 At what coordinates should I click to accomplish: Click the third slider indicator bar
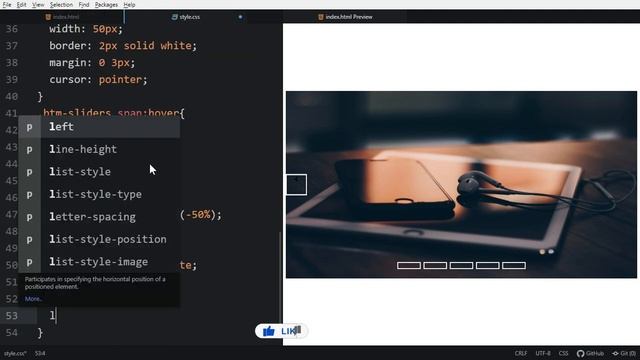(x=461, y=266)
